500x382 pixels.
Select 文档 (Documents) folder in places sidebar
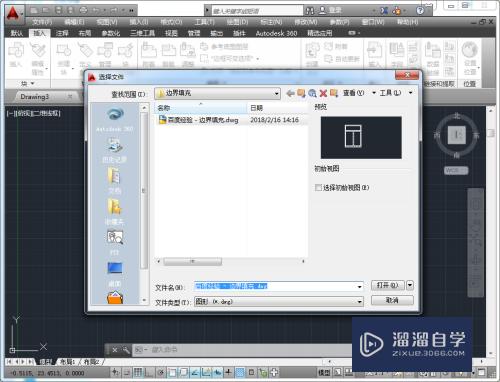115,180
